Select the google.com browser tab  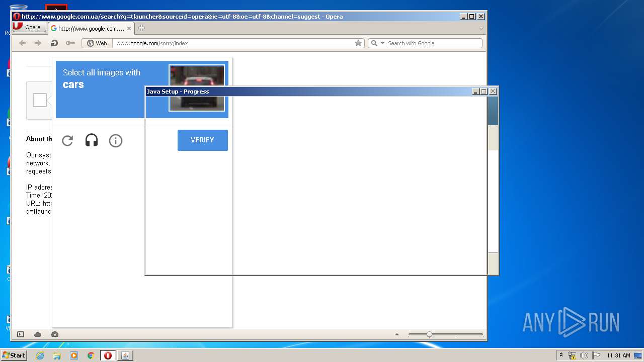(x=91, y=28)
